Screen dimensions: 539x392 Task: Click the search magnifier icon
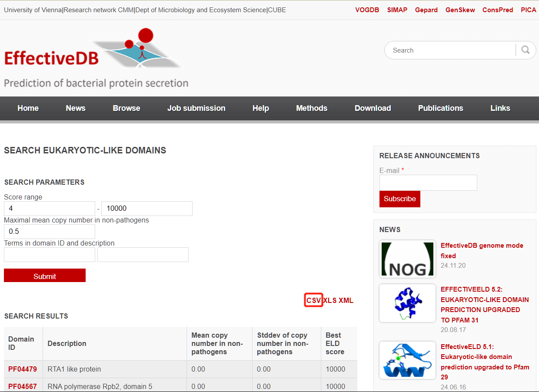[526, 50]
